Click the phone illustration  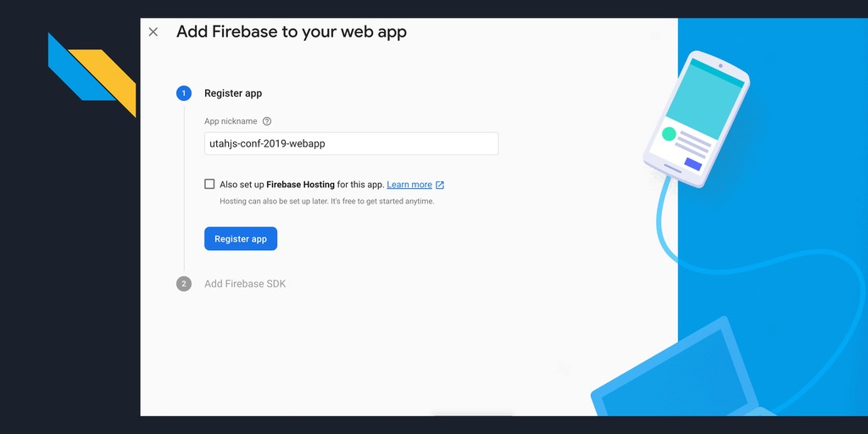(x=697, y=119)
